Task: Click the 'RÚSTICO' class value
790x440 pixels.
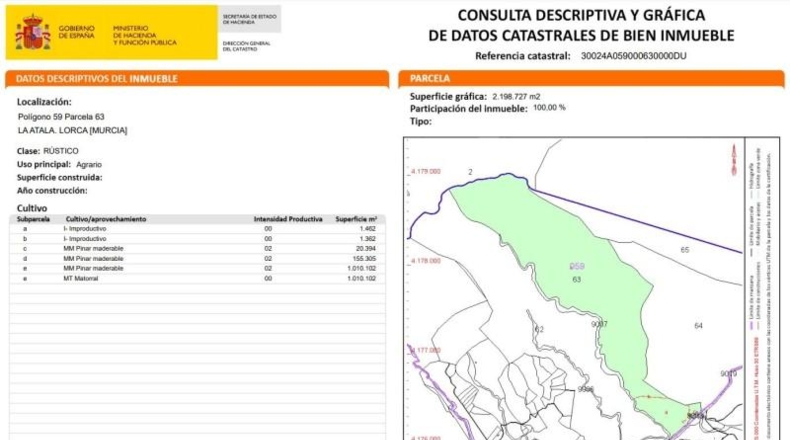Action: [60, 151]
